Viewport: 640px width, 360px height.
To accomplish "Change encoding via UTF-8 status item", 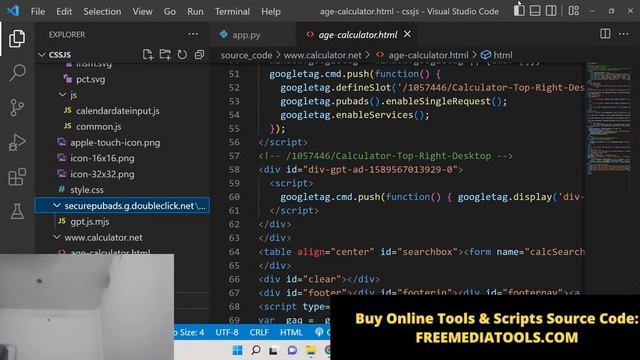I will coord(227,333).
